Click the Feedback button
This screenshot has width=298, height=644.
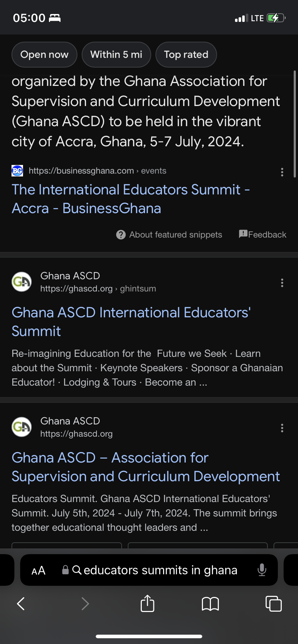[263, 235]
